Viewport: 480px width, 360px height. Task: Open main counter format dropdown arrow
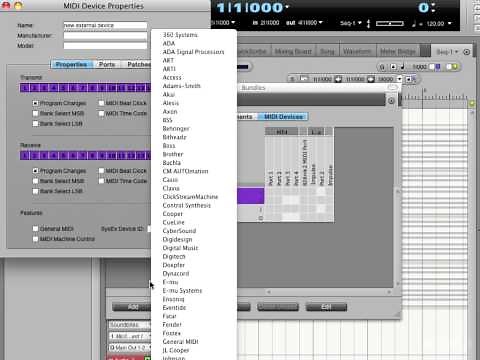point(287,7)
